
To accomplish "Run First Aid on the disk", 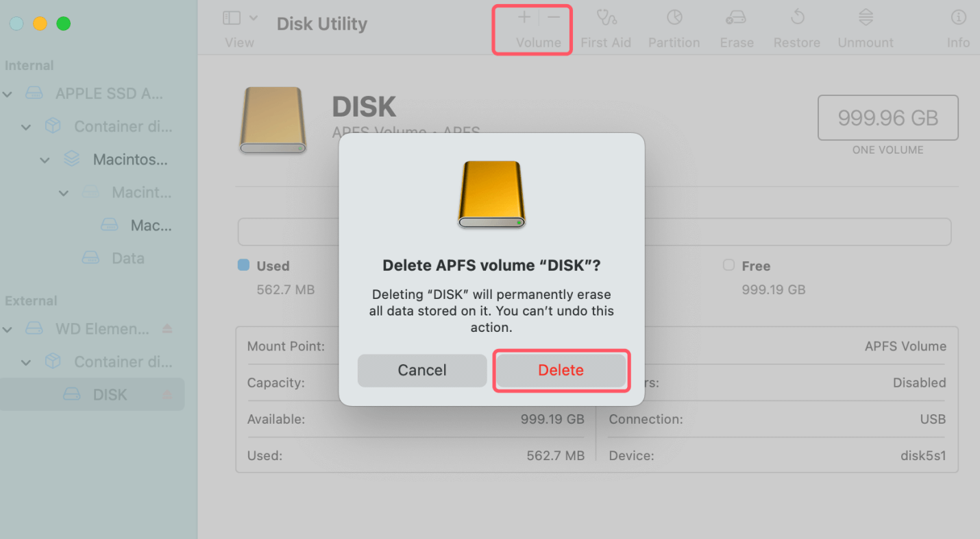I will [x=606, y=27].
